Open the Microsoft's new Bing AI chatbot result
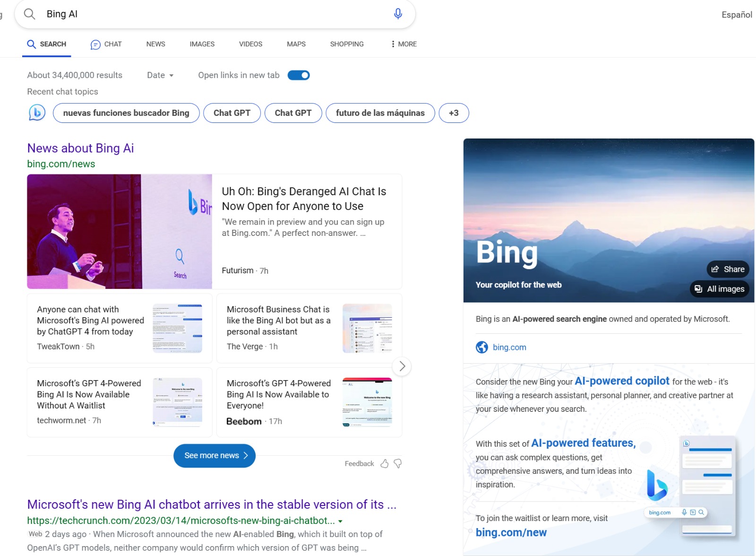Image resolution: width=756 pixels, height=556 pixels. (x=212, y=504)
